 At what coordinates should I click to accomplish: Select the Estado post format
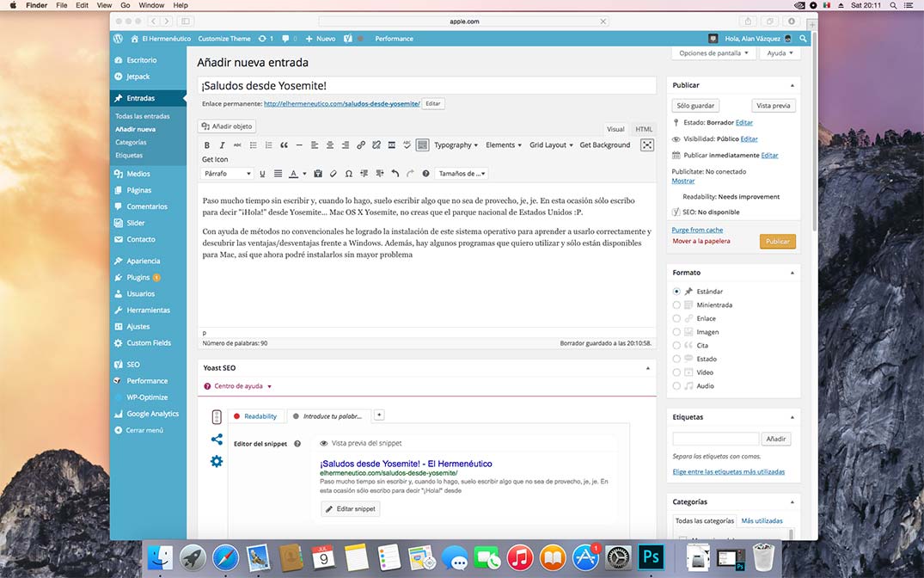tap(676, 359)
